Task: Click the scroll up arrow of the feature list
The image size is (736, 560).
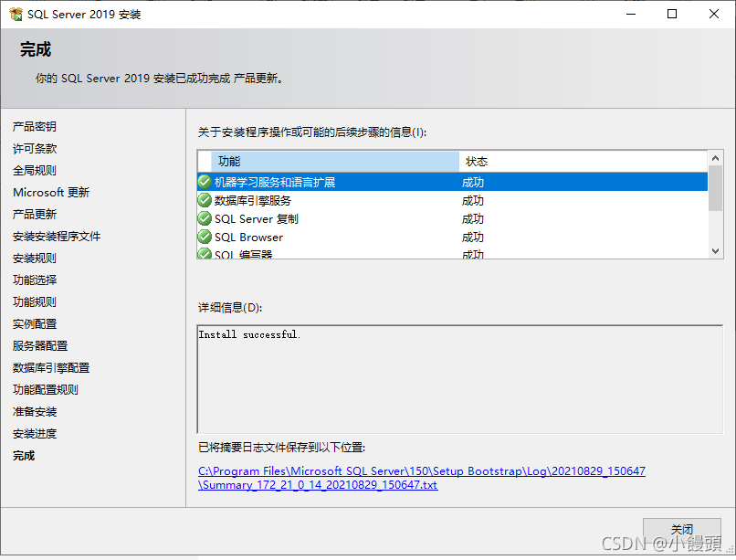Action: (x=715, y=158)
